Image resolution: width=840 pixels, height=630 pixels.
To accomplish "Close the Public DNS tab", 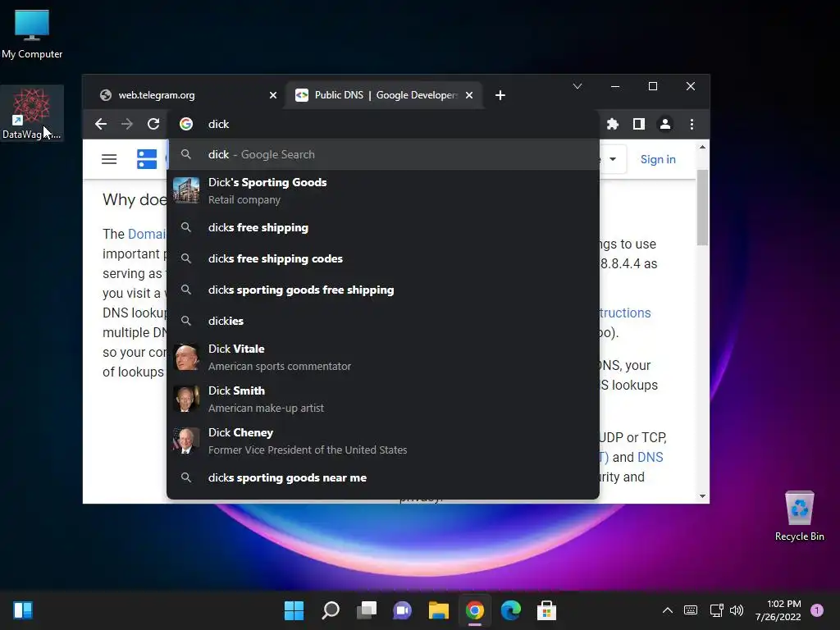I will (469, 95).
